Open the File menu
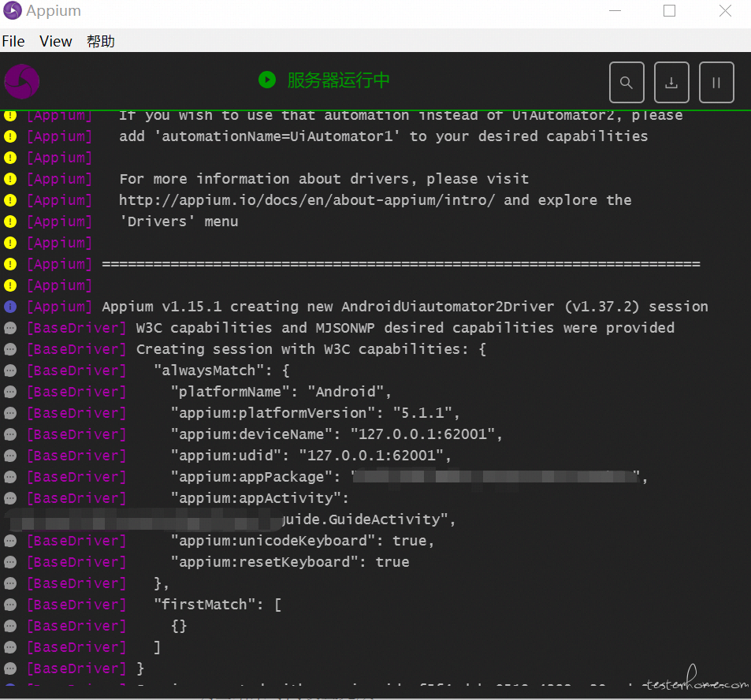 [13, 41]
